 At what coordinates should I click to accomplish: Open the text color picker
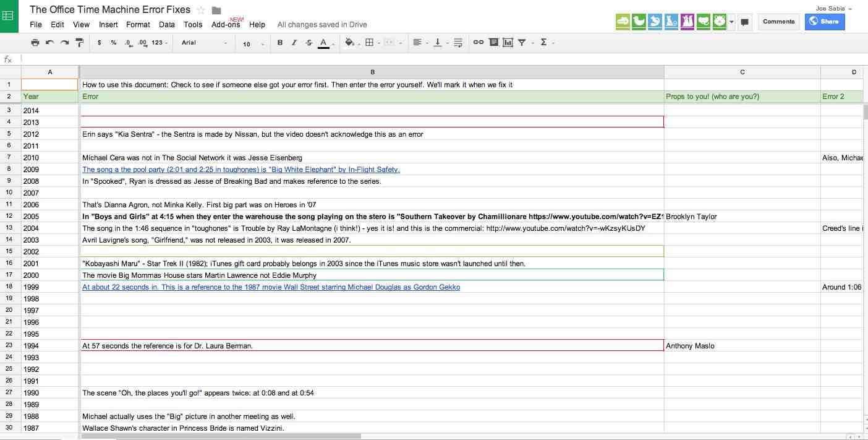click(x=324, y=43)
